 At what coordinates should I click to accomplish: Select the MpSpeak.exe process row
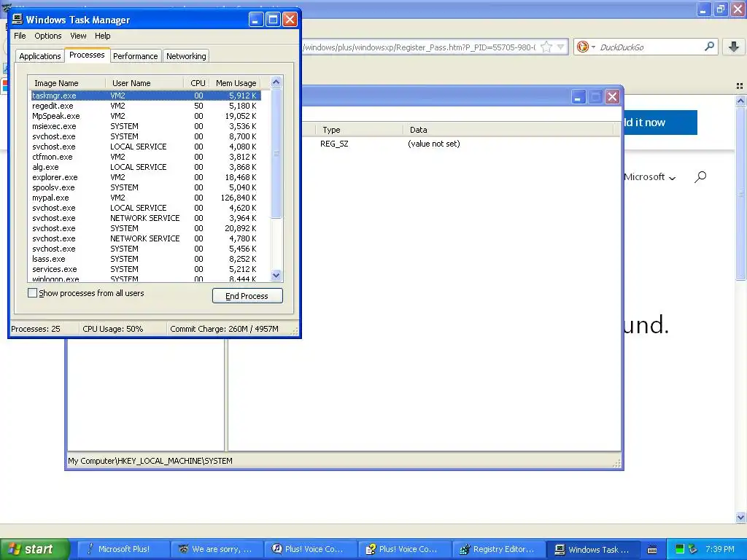coord(145,116)
